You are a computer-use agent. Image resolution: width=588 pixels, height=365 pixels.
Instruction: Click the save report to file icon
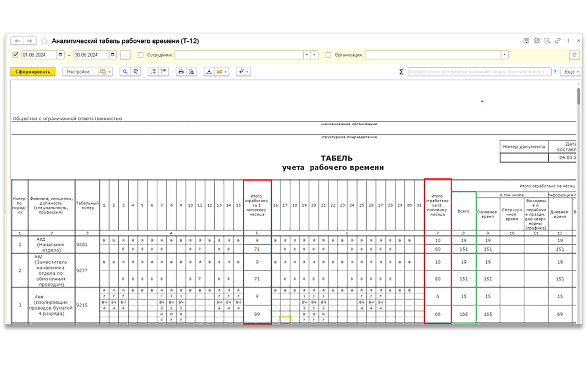pyautogui.click(x=209, y=72)
